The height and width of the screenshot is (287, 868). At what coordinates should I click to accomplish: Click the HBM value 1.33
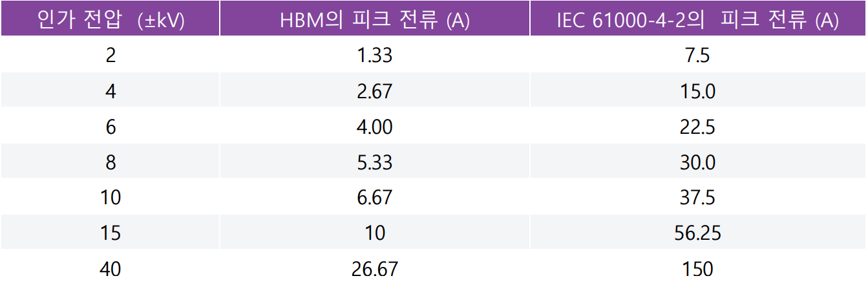pyautogui.click(x=375, y=56)
